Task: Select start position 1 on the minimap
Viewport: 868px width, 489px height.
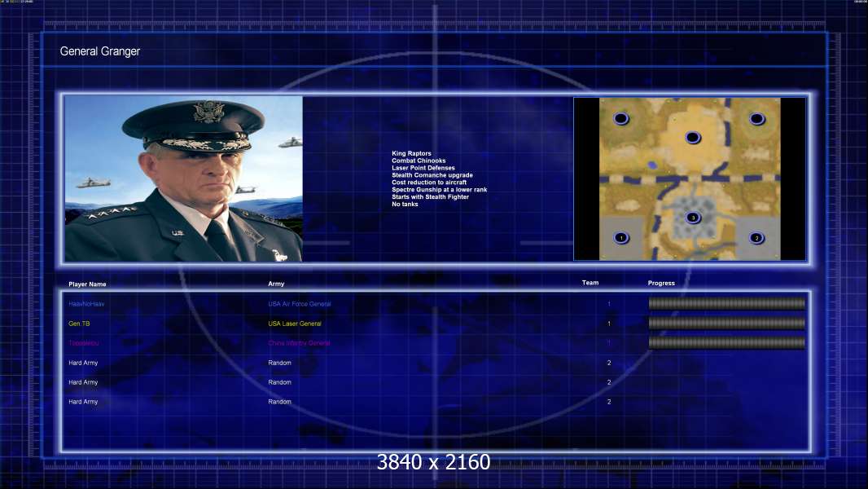Action: click(621, 238)
